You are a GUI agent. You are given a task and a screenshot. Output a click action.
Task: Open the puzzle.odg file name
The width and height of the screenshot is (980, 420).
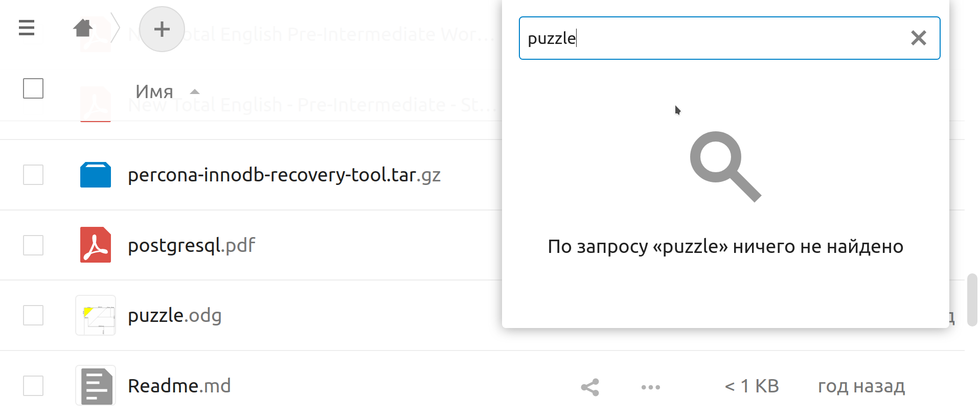[x=174, y=315]
